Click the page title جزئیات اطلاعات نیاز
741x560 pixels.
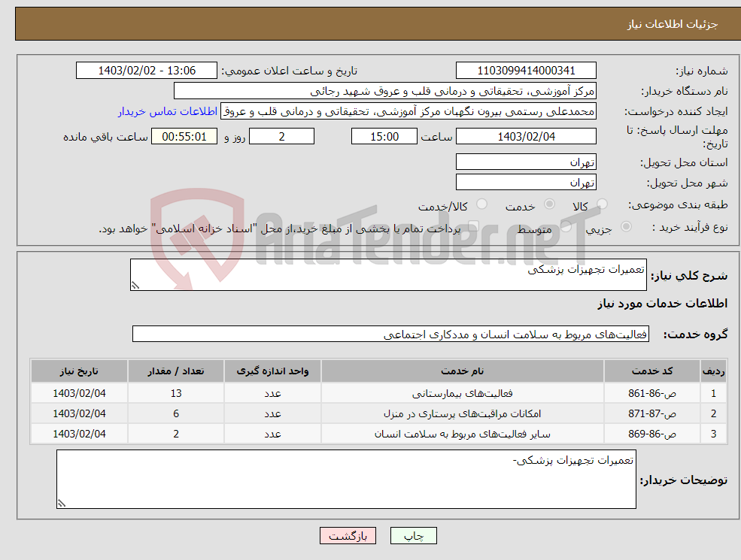(x=673, y=24)
